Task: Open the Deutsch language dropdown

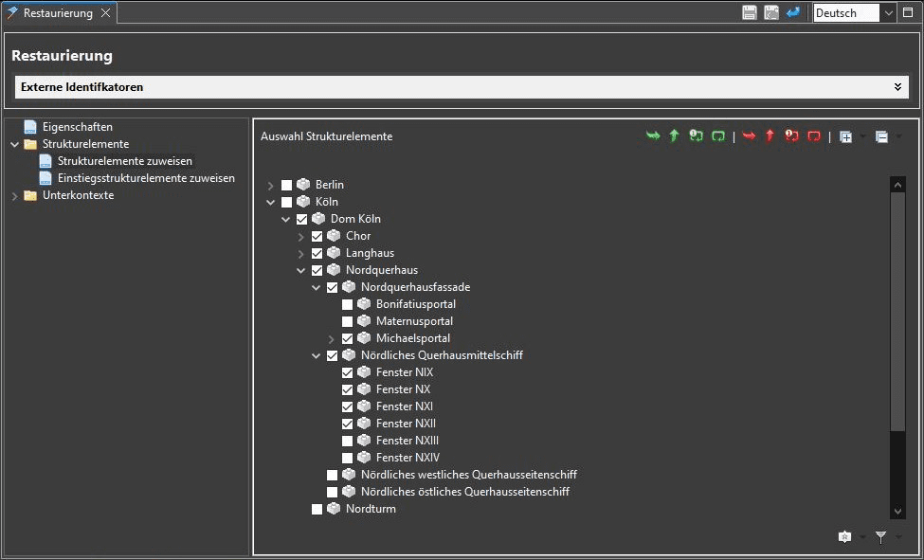Action: coord(888,13)
